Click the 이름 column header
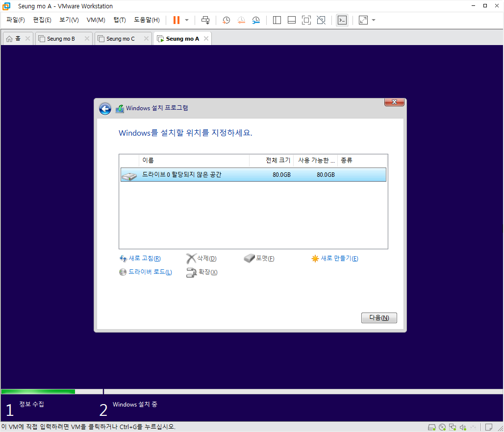The image size is (504, 432). click(x=194, y=160)
